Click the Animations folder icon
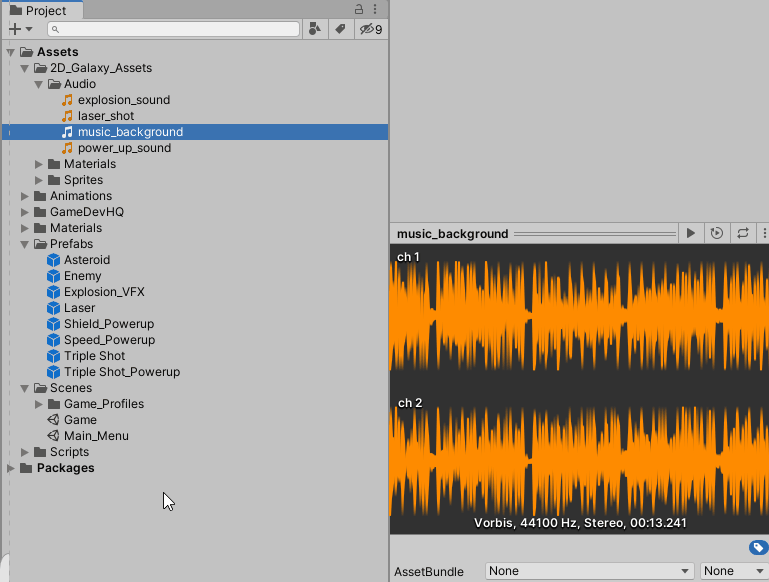The image size is (769, 582). [x=40, y=196]
